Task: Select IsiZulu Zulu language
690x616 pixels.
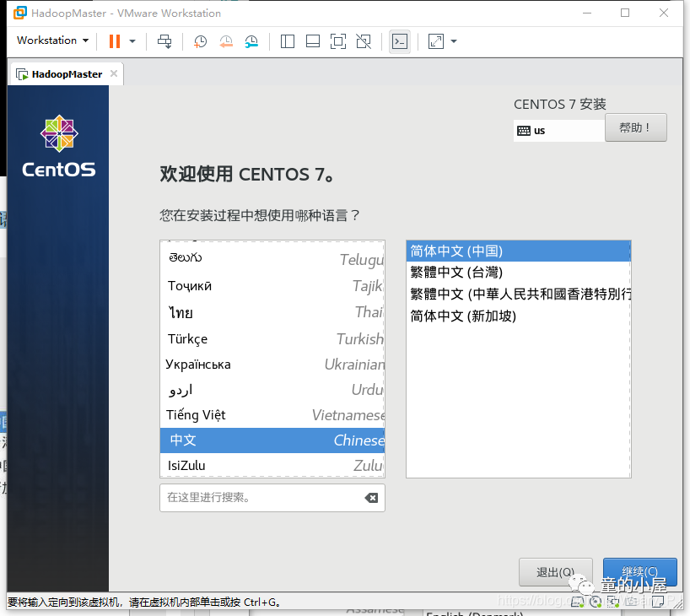Action: pyautogui.click(x=272, y=466)
